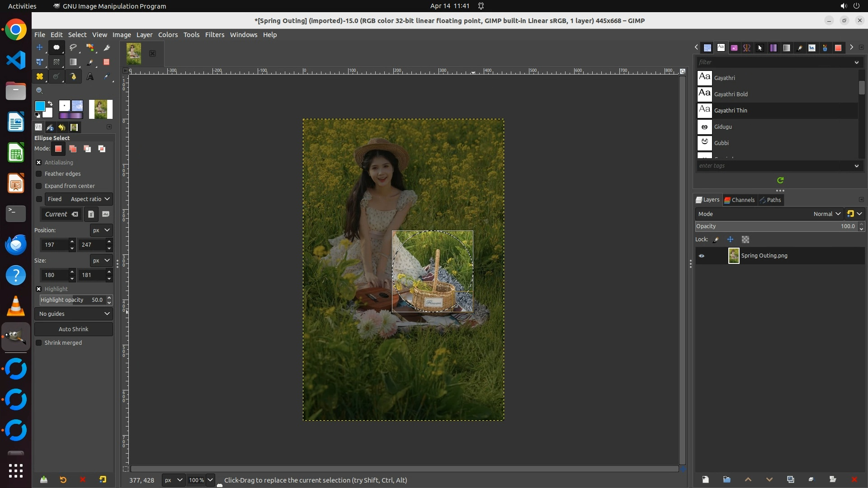Click the Auto Shrink button
This screenshot has width=868, height=488.
pos(74,329)
